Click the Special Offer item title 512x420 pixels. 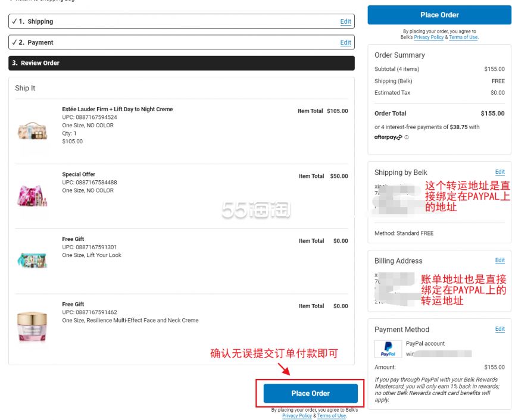79,174
